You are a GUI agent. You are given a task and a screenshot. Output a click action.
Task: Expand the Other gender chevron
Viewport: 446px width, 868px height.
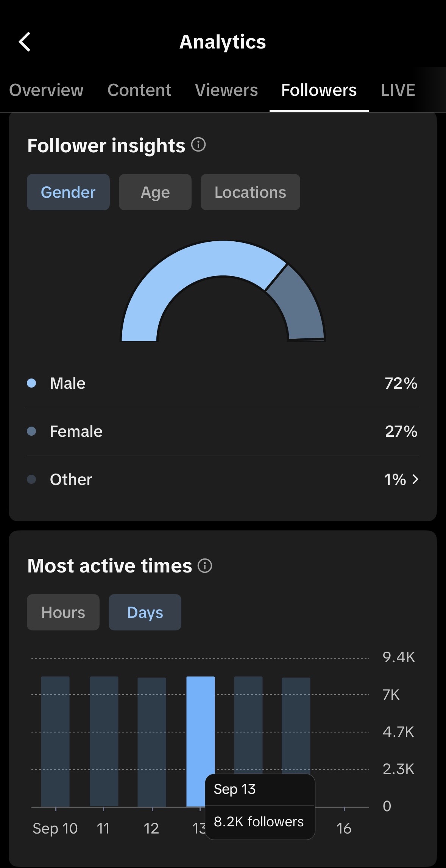pyautogui.click(x=415, y=479)
